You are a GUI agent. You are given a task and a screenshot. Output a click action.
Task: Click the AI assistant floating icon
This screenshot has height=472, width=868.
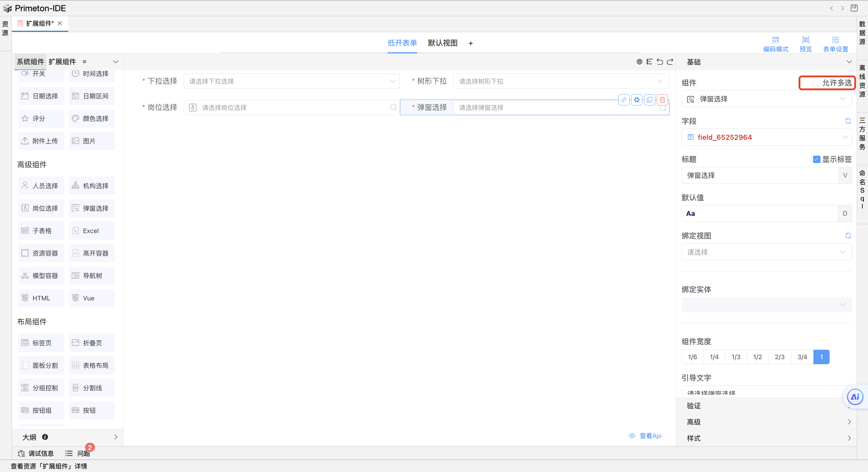[x=855, y=397]
